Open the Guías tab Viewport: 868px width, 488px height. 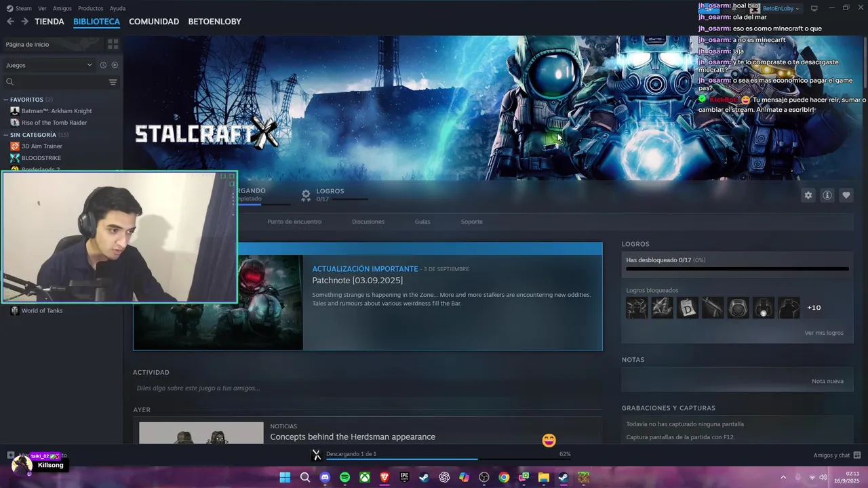[x=422, y=222]
